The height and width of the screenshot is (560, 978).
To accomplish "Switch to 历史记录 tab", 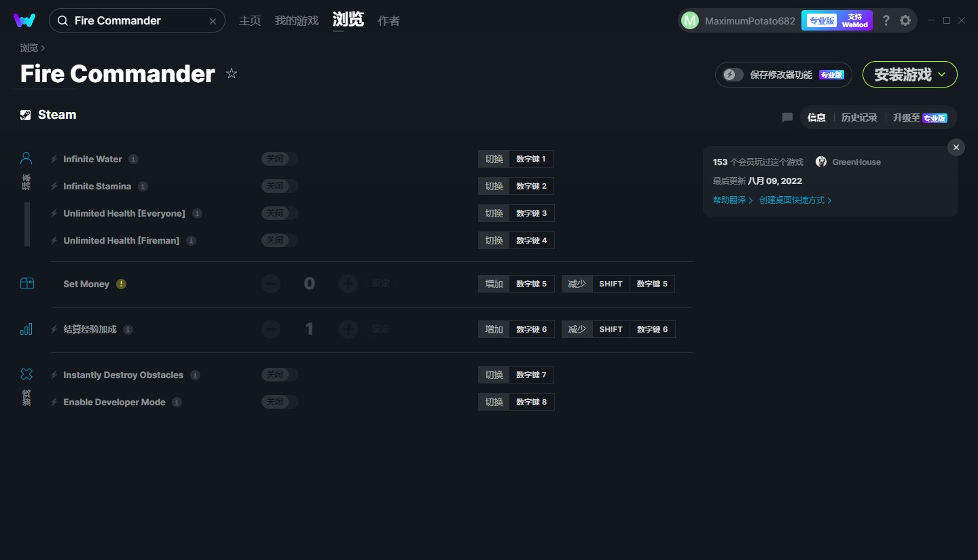I will tap(859, 117).
